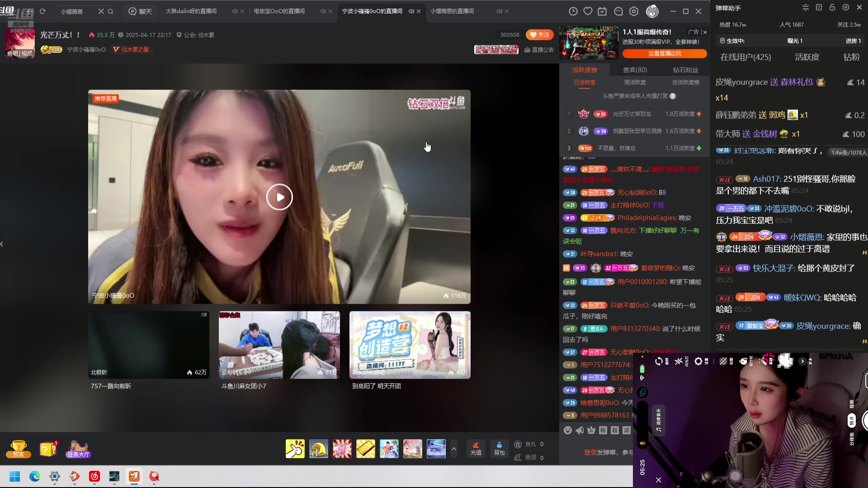The width and height of the screenshot is (868, 488).
Task: Follow the streamer with the 关注 button
Action: click(x=540, y=35)
